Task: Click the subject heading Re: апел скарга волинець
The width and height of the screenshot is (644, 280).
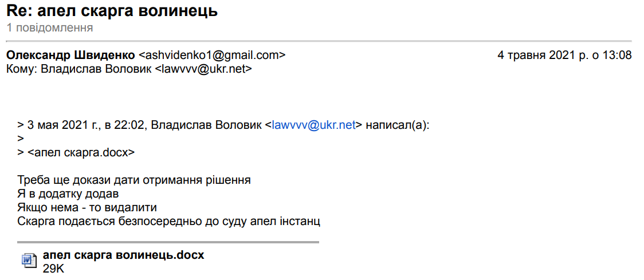Action: [x=112, y=11]
